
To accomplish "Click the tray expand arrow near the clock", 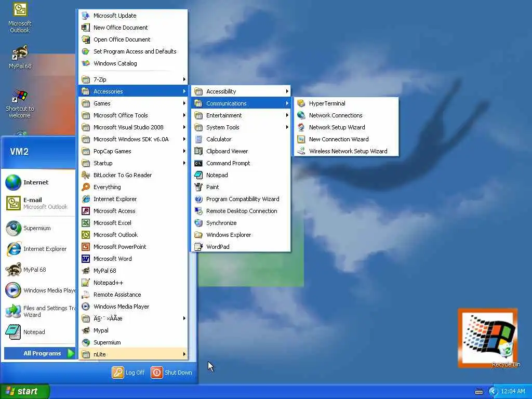I will click(493, 392).
